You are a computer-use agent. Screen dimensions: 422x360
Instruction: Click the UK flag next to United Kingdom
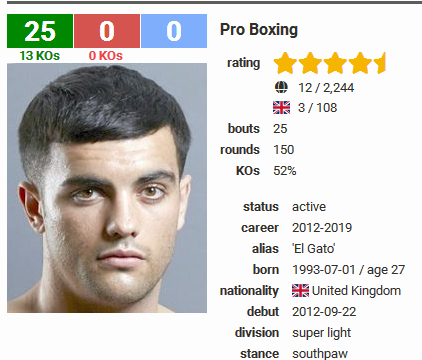pos(300,291)
